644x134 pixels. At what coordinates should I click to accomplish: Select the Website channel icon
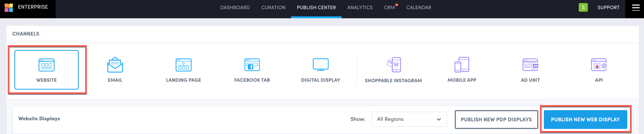47,65
